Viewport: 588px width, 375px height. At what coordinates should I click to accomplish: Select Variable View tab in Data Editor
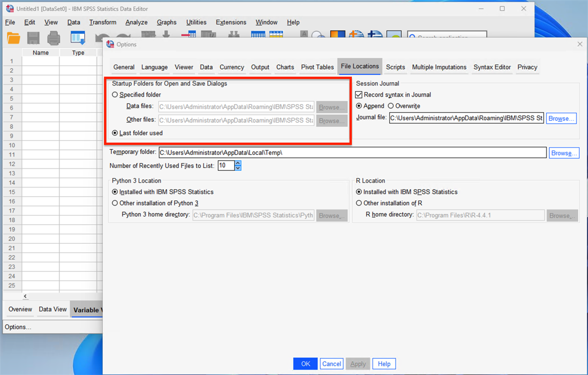coord(86,310)
